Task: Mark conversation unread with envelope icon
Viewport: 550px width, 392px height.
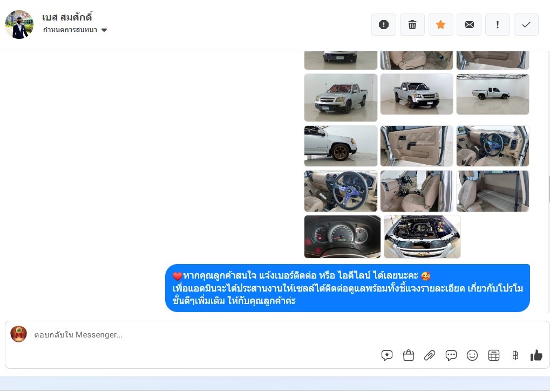Action: coord(469,24)
